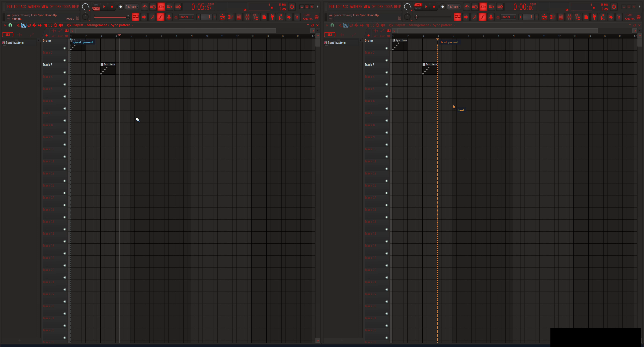
Task: Toggle loop recording icon in right window
Action: point(500,7)
